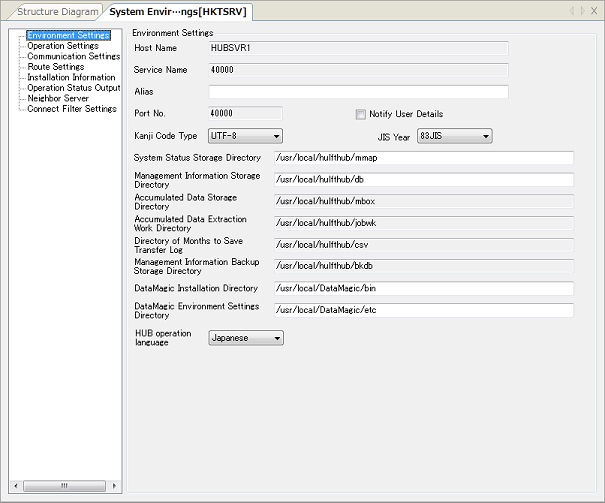Select the System Environment Settings [HKTSRV] tab
This screenshot has width=605, height=503.
click(x=180, y=12)
